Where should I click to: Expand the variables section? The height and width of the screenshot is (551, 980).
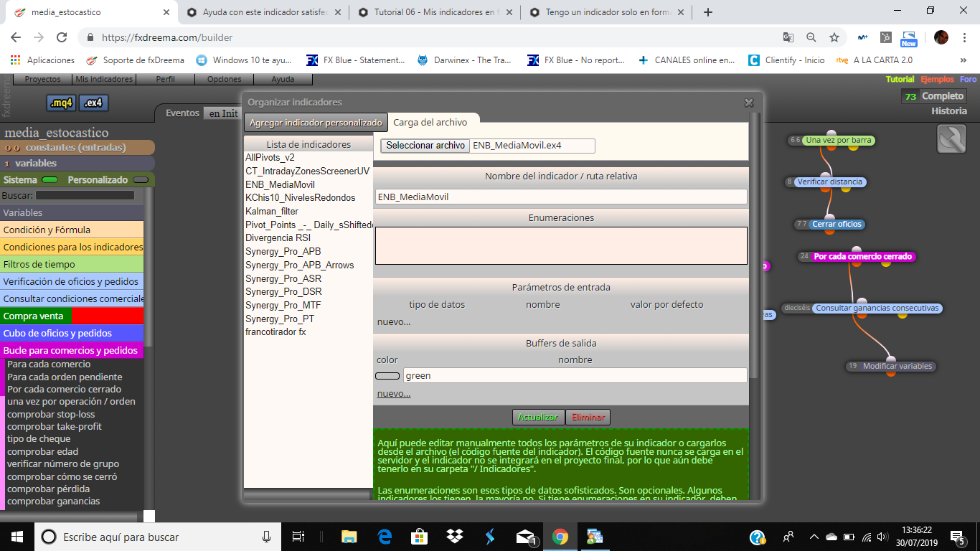(x=77, y=164)
